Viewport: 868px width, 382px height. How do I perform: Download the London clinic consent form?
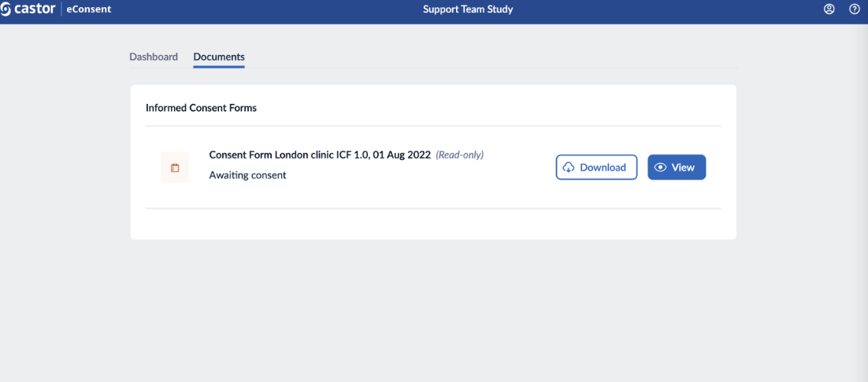pyautogui.click(x=597, y=167)
